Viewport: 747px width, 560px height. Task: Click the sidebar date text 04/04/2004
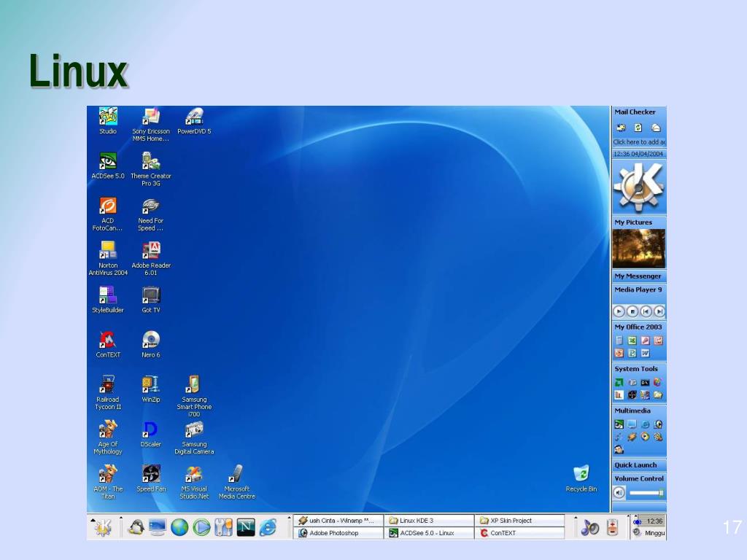coord(647,154)
